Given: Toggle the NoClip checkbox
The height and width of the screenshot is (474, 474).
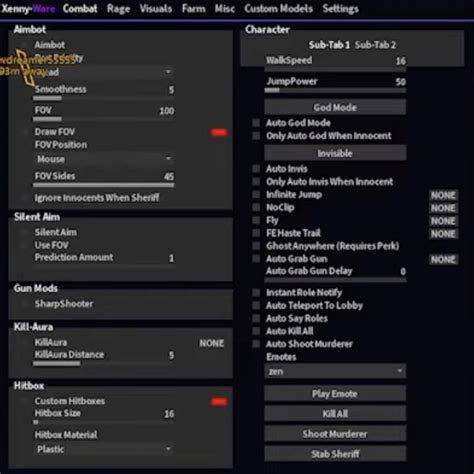Looking at the screenshot, I should tap(256, 207).
